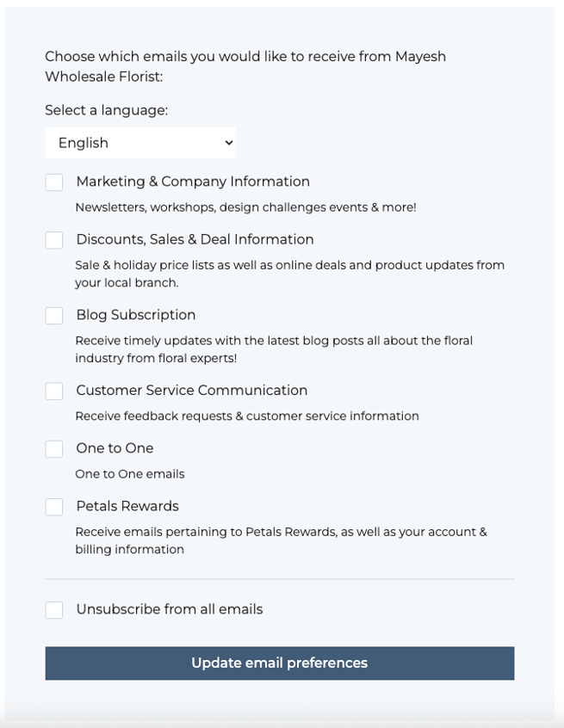Enable the Blog Subscription checkbox
Viewport: 564px width, 728px height.
54,315
